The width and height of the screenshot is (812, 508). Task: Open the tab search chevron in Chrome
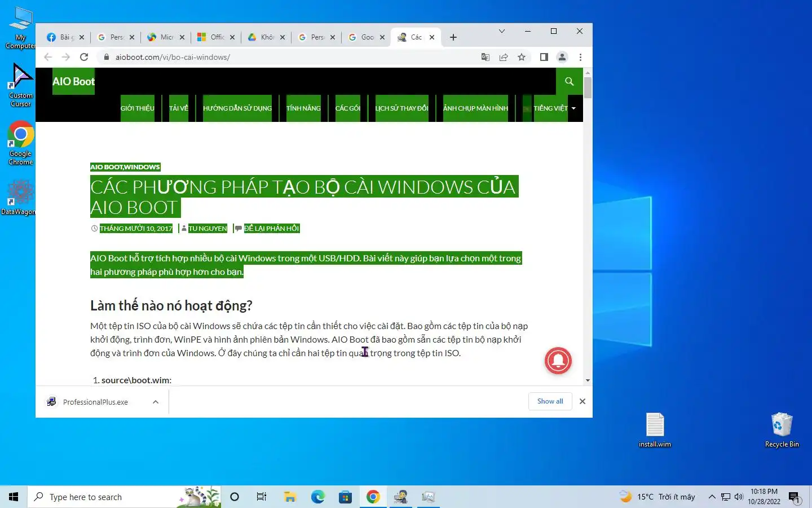[x=501, y=31]
